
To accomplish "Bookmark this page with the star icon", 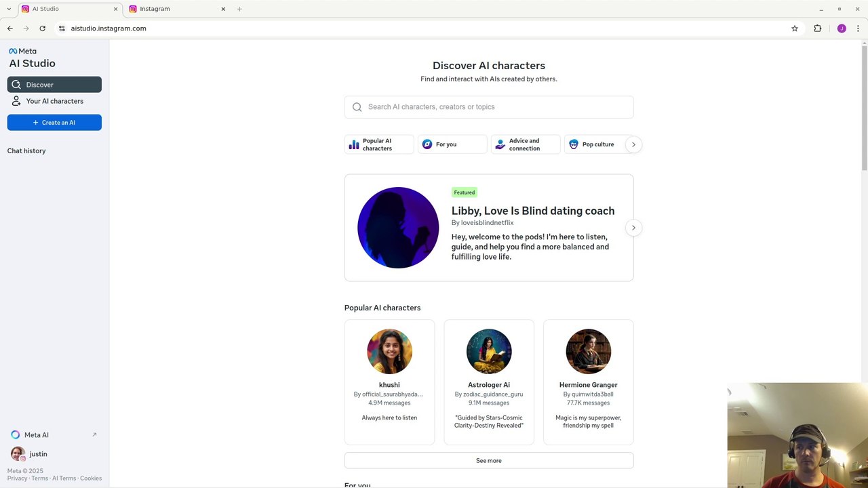I will pyautogui.click(x=795, y=28).
